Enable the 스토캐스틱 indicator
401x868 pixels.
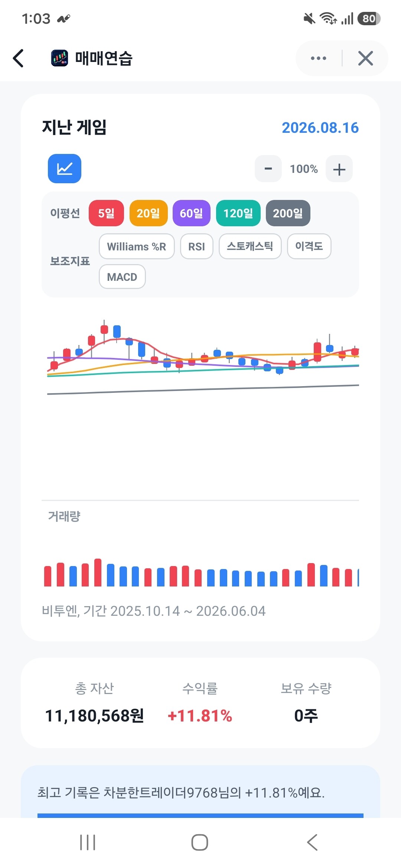[250, 246]
